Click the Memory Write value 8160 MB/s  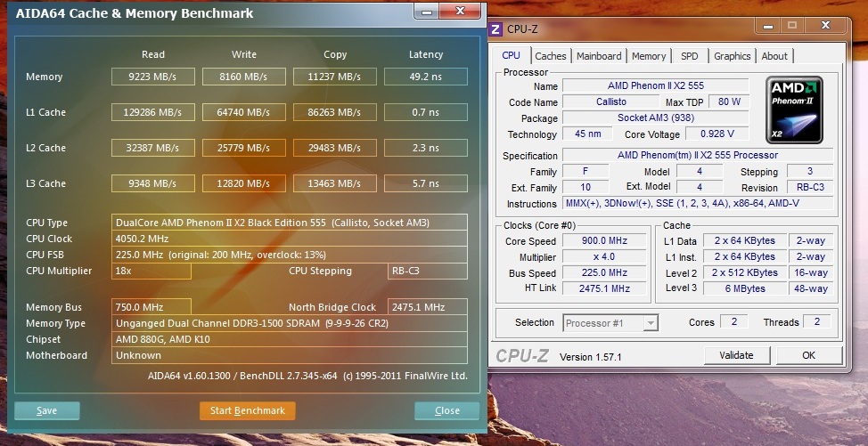(x=244, y=77)
